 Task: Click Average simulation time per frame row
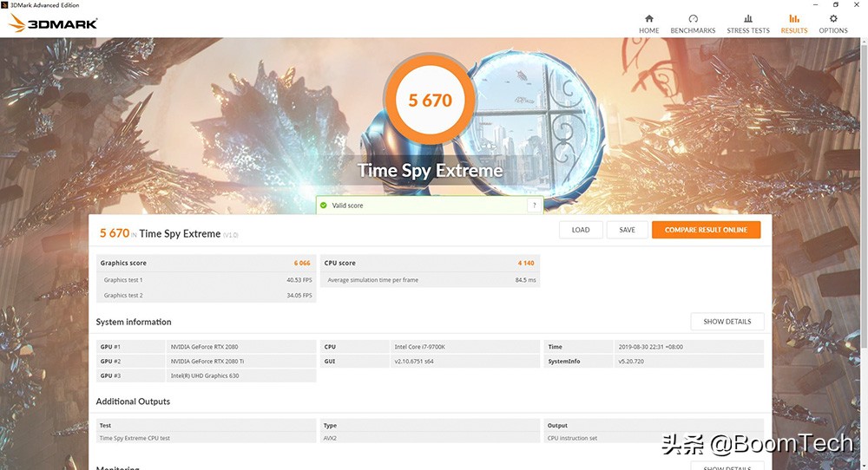(431, 280)
